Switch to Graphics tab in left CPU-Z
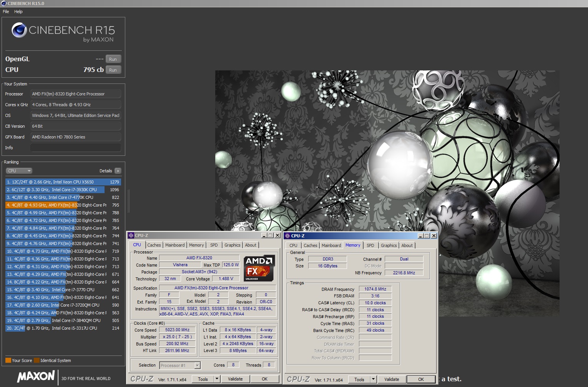Screen dimensions: 588x387 [x=233, y=245]
